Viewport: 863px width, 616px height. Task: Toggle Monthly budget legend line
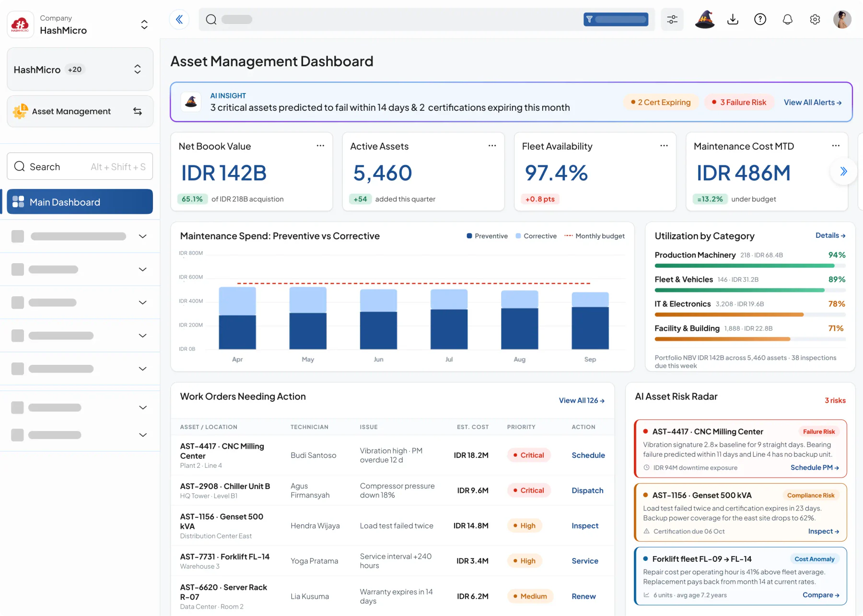(x=595, y=236)
